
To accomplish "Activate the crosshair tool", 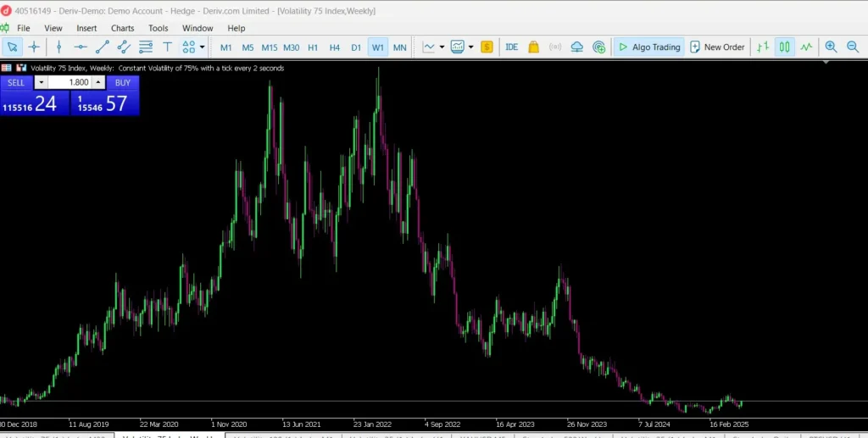I will pyautogui.click(x=34, y=47).
